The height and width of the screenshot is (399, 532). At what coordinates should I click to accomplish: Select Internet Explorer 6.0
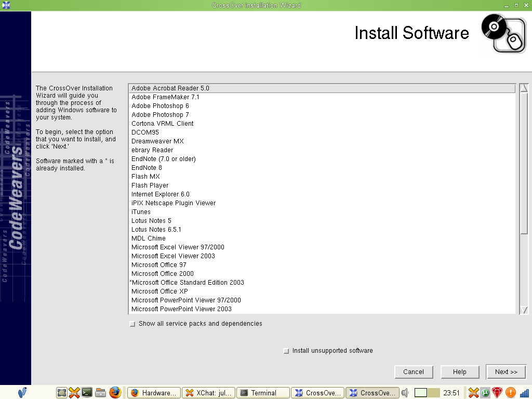pyautogui.click(x=322, y=194)
